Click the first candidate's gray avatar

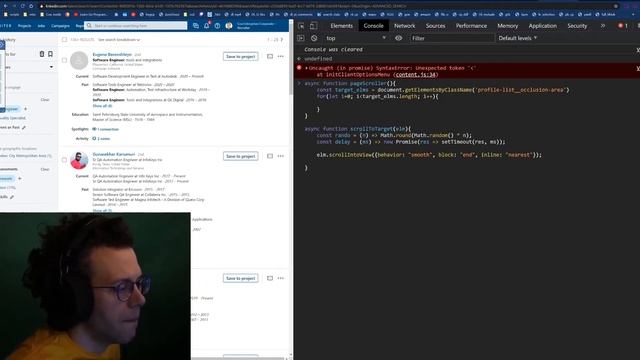(x=79, y=60)
